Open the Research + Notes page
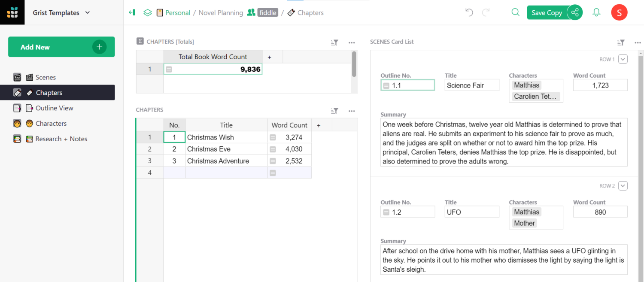Image resolution: width=644 pixels, height=282 pixels. tap(61, 139)
